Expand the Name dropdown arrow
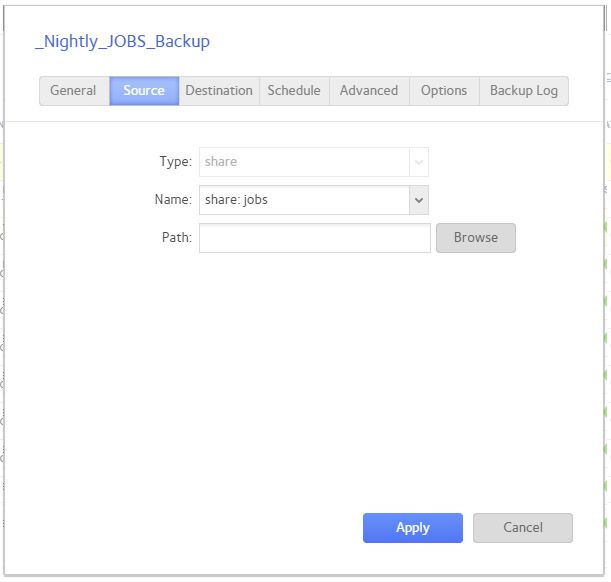The height and width of the screenshot is (582, 611). tap(419, 200)
